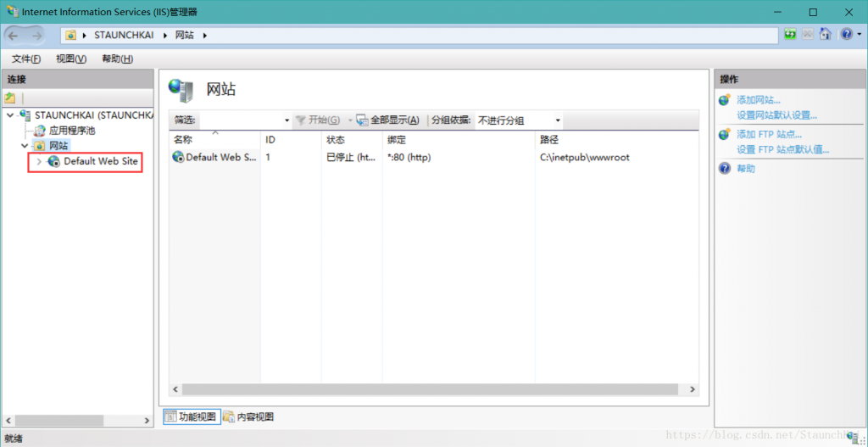The width and height of the screenshot is (868, 447).
Task: Click the 设置网站默认设置 link
Action: pos(776,115)
